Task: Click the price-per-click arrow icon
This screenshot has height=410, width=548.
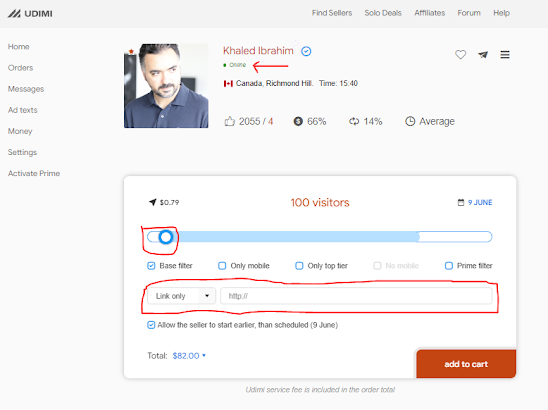Action: click(152, 202)
